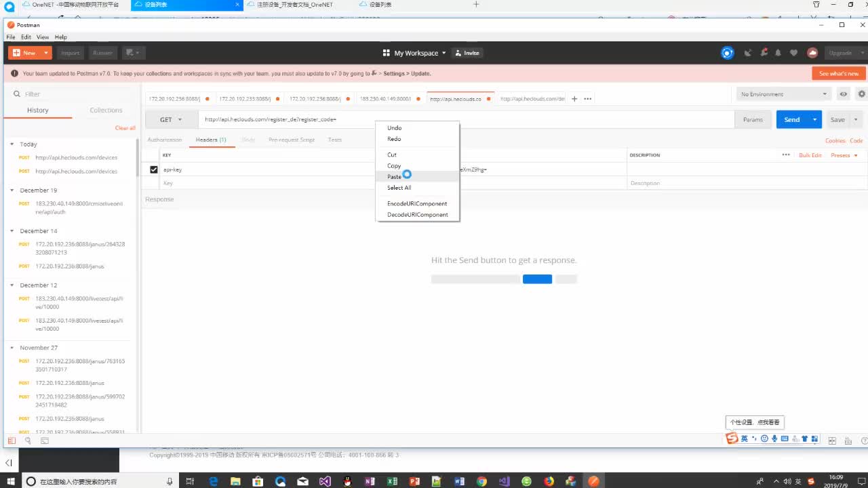Uncheck the api-key header checkbox
The width and height of the screenshot is (868, 488).
(154, 169)
